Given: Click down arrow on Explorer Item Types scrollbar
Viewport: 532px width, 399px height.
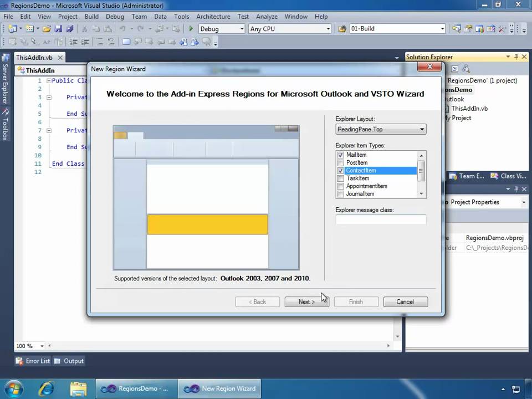Looking at the screenshot, I should coord(421,194).
